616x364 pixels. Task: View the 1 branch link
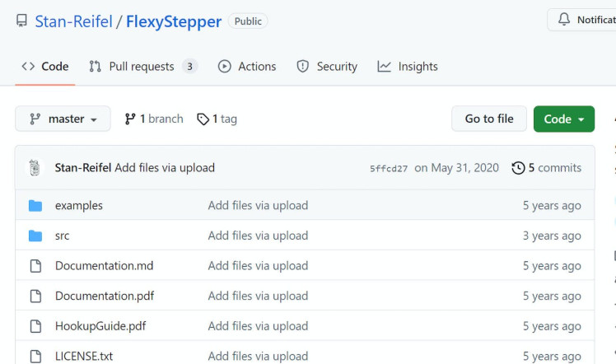[154, 119]
